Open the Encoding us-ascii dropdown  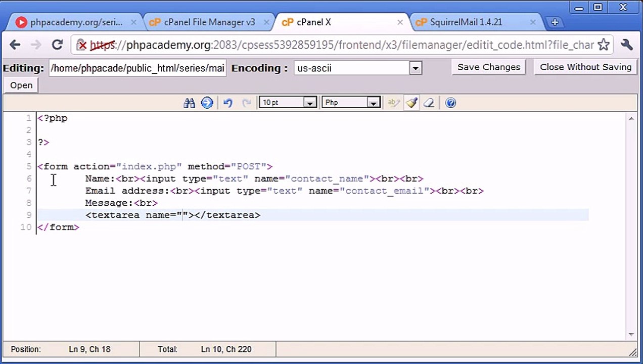coord(416,68)
